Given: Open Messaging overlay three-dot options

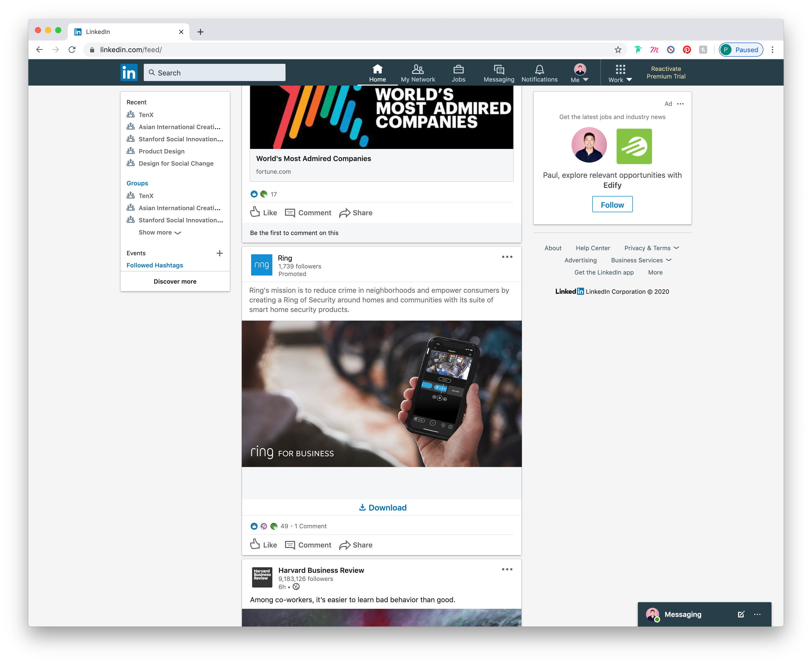Looking at the screenshot, I should coord(757,614).
